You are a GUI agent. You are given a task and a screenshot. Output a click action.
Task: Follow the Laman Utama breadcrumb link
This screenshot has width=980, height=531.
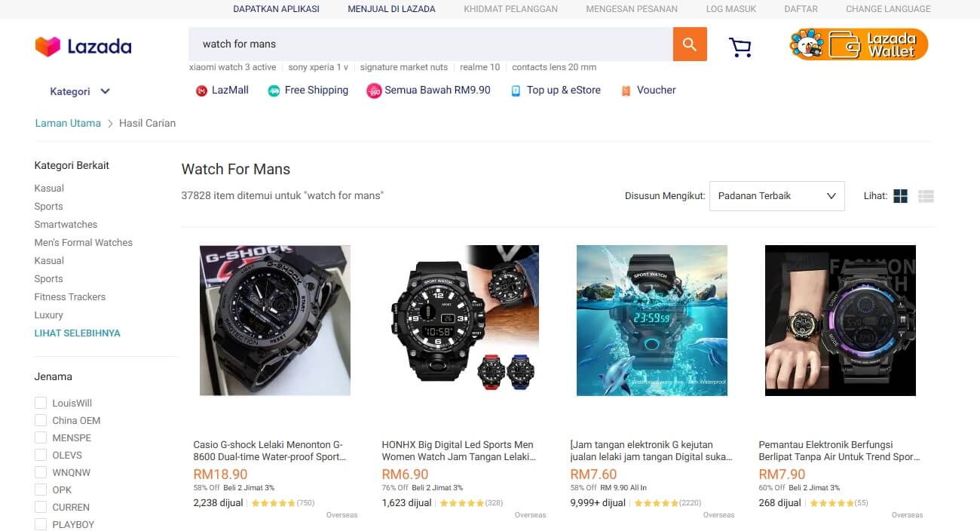click(68, 123)
